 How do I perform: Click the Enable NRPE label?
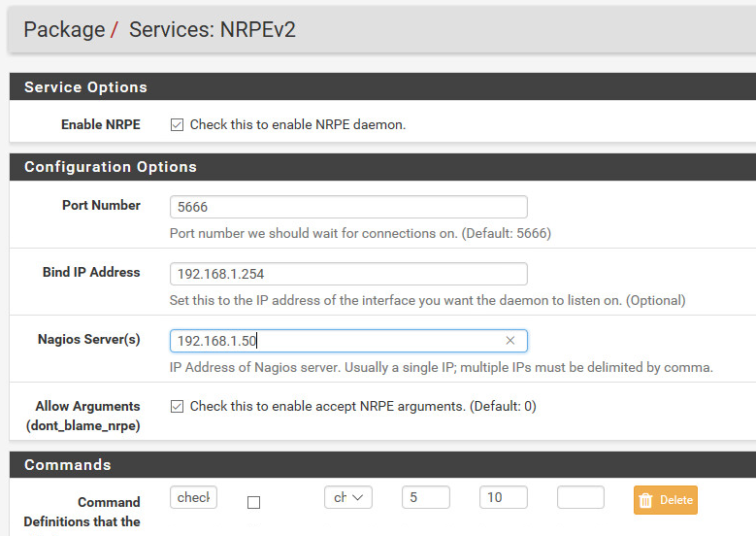[101, 124]
